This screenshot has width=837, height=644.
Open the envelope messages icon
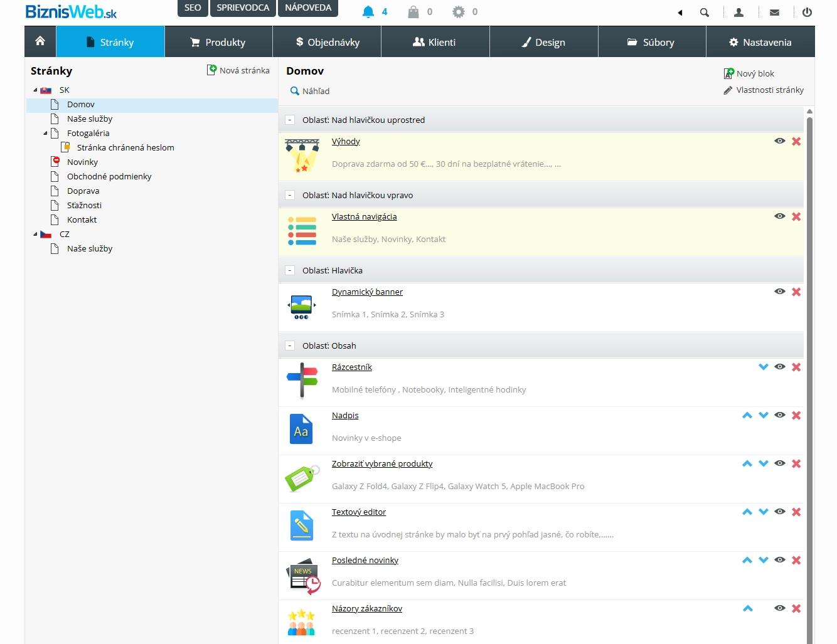tap(774, 13)
